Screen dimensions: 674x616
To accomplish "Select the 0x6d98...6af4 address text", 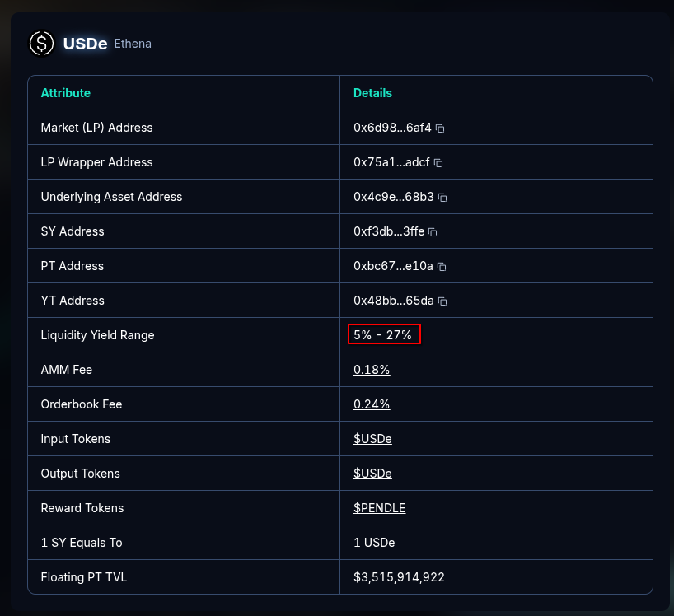I will [x=392, y=128].
